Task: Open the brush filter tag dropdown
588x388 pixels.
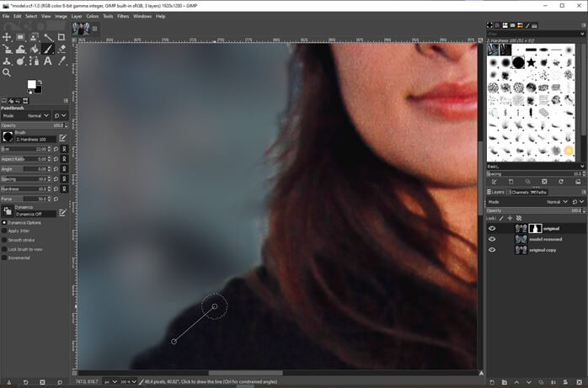Action: coord(582,34)
